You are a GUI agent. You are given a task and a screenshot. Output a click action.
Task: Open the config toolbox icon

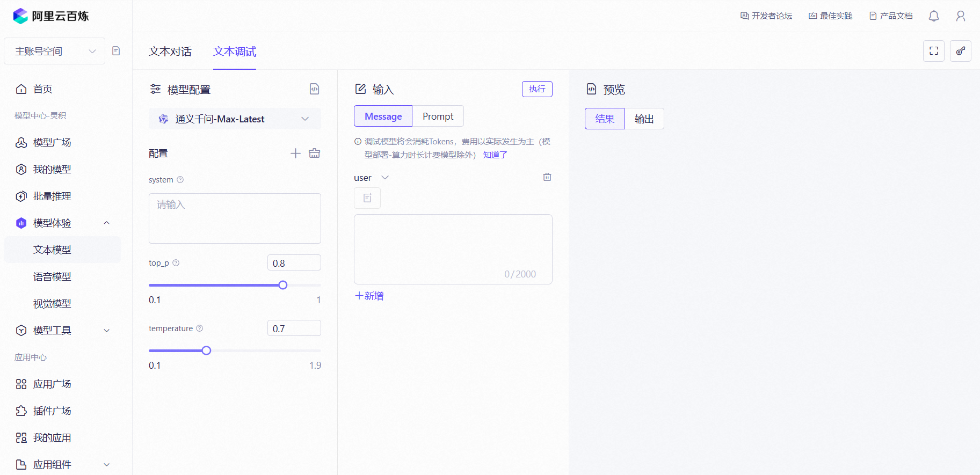[315, 154]
